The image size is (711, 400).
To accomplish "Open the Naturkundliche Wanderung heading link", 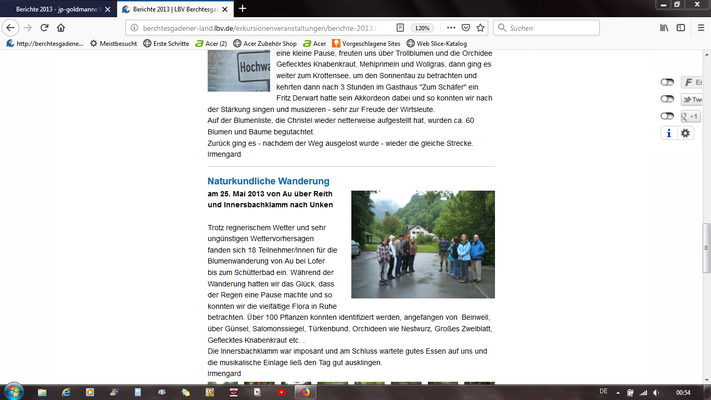I will coord(268,181).
